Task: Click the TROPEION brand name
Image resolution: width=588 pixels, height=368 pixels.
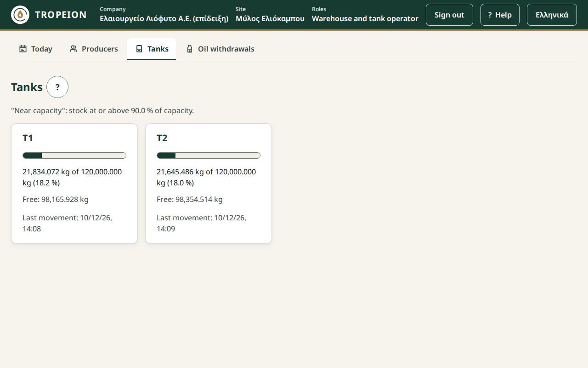Action: [61, 15]
